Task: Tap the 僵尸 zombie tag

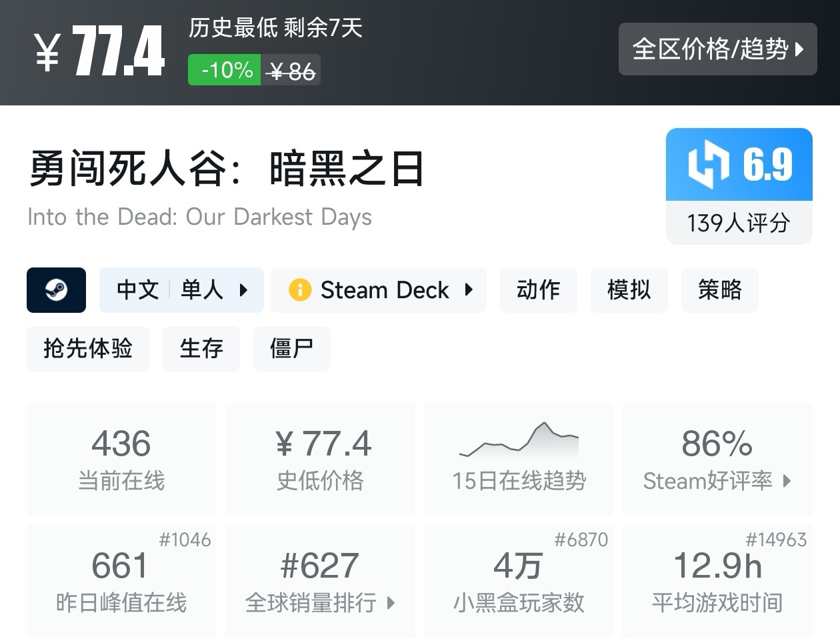Action: 291,348
